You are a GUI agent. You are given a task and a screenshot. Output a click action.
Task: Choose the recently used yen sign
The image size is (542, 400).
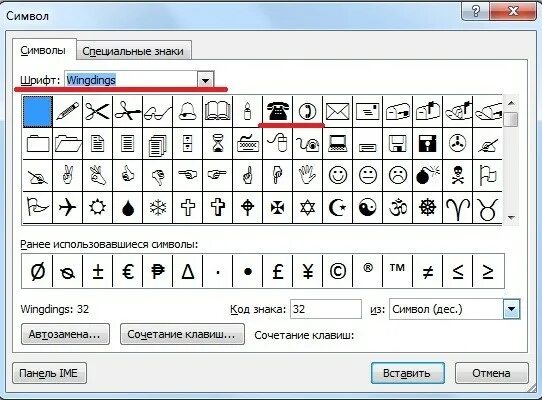pos(308,271)
